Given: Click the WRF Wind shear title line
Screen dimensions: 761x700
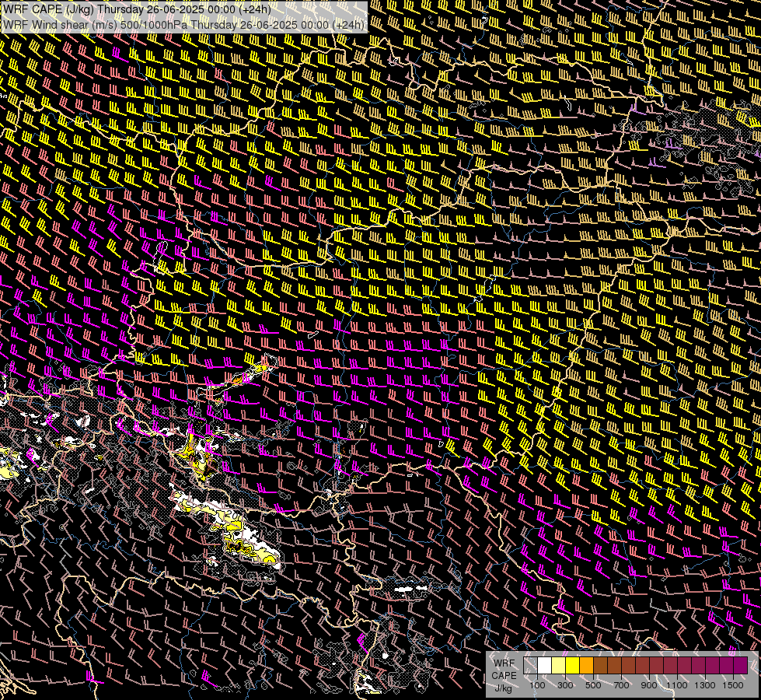Looking at the screenshot, I should point(184,25).
